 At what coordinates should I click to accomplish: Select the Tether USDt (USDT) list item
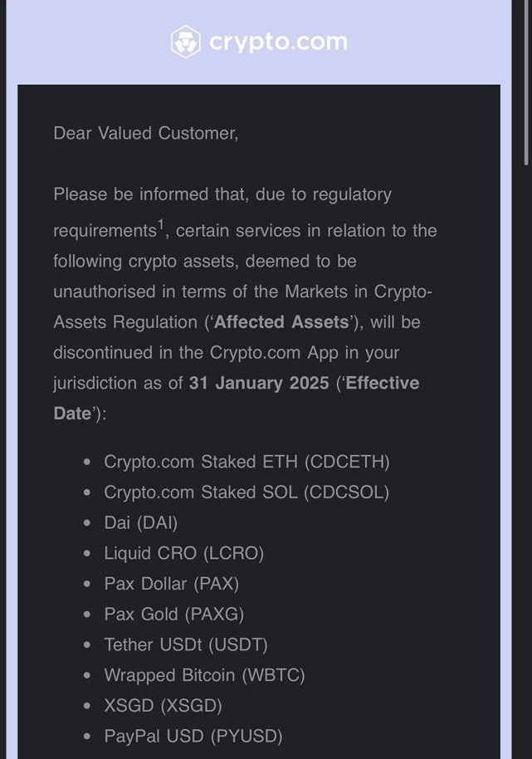pyautogui.click(x=186, y=644)
